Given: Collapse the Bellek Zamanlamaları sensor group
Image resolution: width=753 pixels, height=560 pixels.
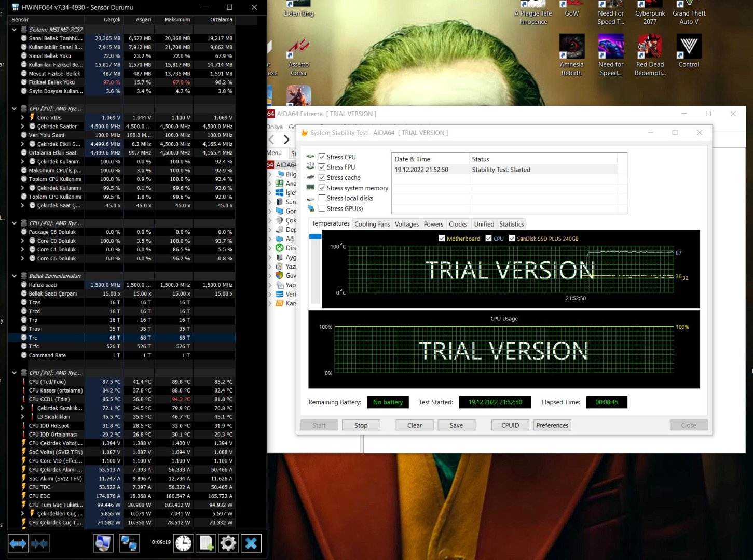Looking at the screenshot, I should click(x=14, y=276).
